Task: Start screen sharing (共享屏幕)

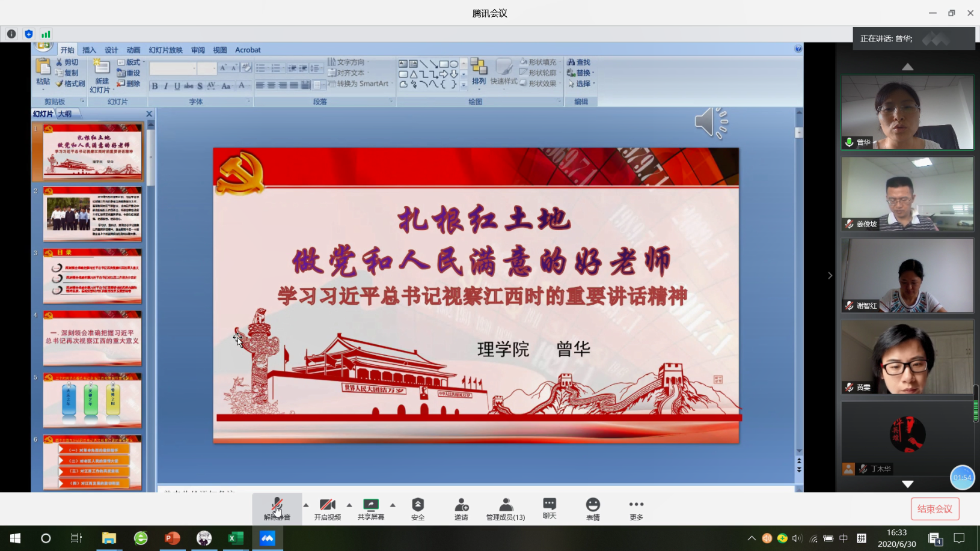Action: (x=371, y=508)
